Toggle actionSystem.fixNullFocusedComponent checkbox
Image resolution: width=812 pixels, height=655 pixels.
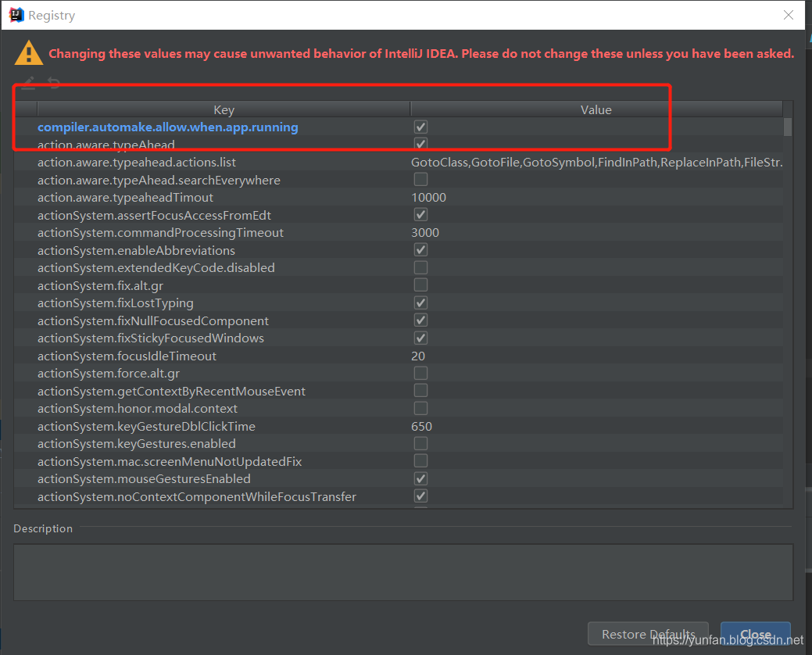420,320
